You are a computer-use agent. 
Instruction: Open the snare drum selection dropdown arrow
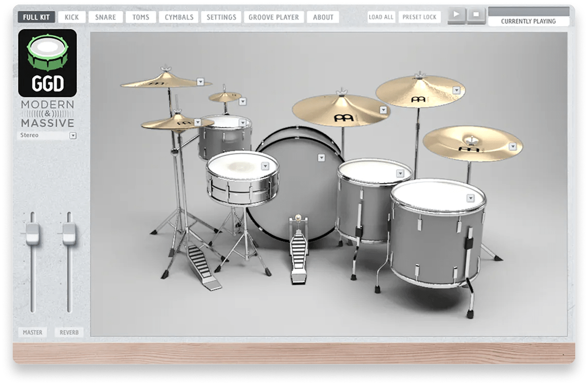pos(265,166)
